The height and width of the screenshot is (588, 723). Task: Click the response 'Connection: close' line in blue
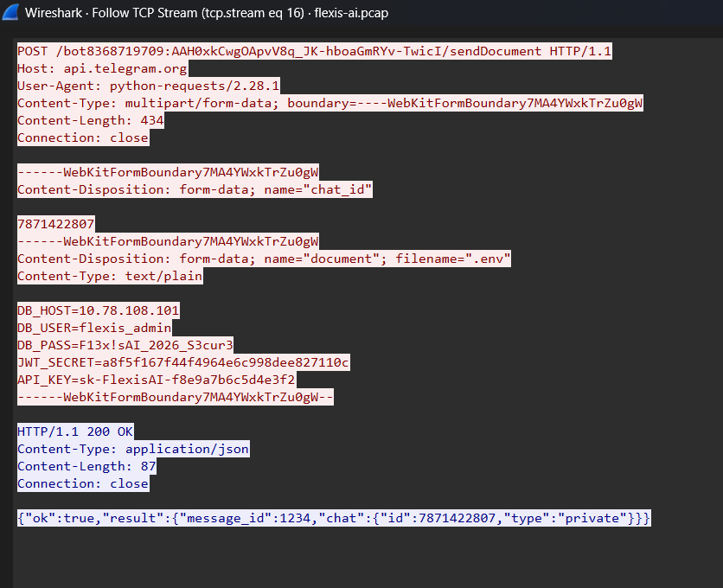pyautogui.click(x=83, y=483)
